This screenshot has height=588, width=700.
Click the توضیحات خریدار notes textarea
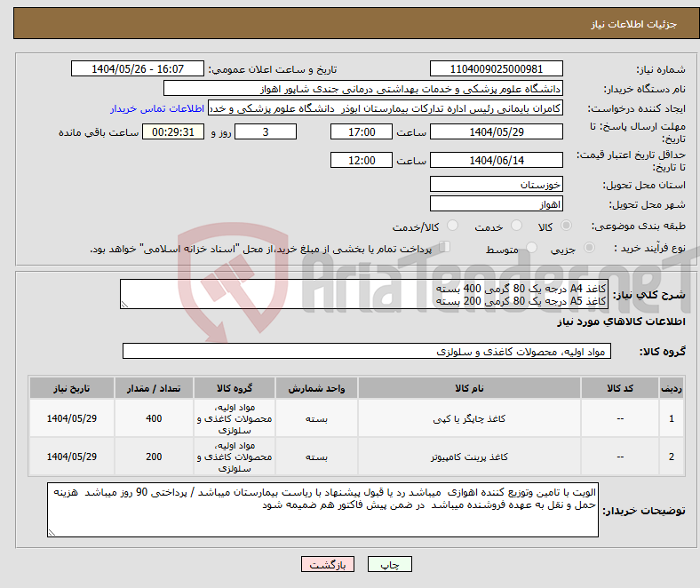[x=322, y=510]
